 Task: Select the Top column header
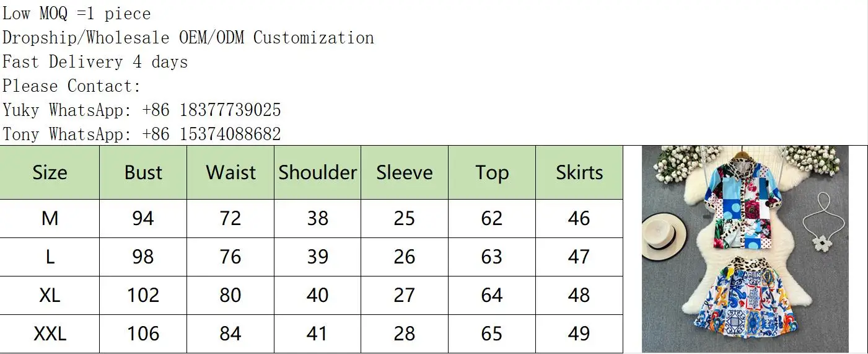click(492, 172)
